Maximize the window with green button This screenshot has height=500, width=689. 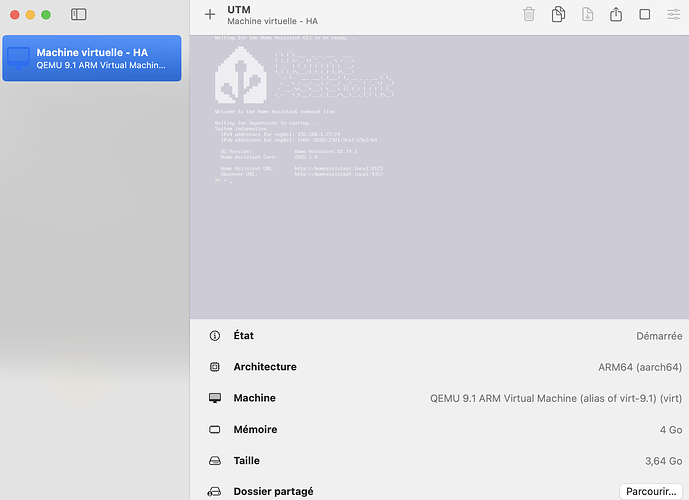[x=46, y=14]
